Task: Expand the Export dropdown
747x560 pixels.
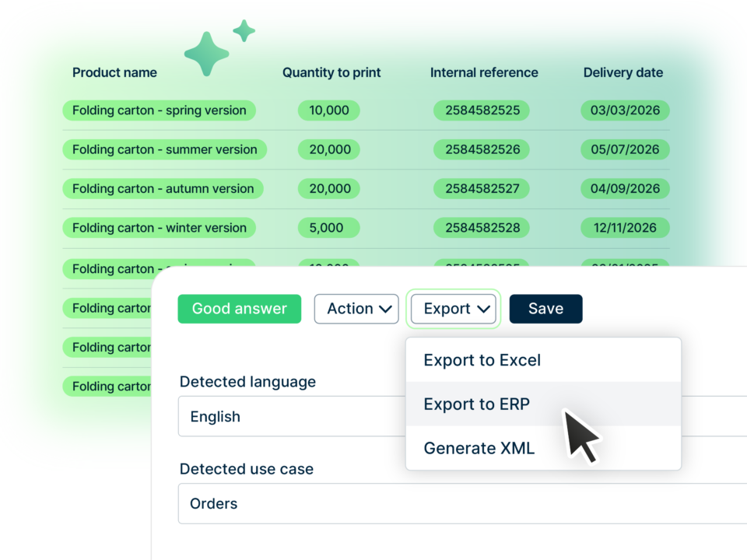Action: (x=454, y=309)
